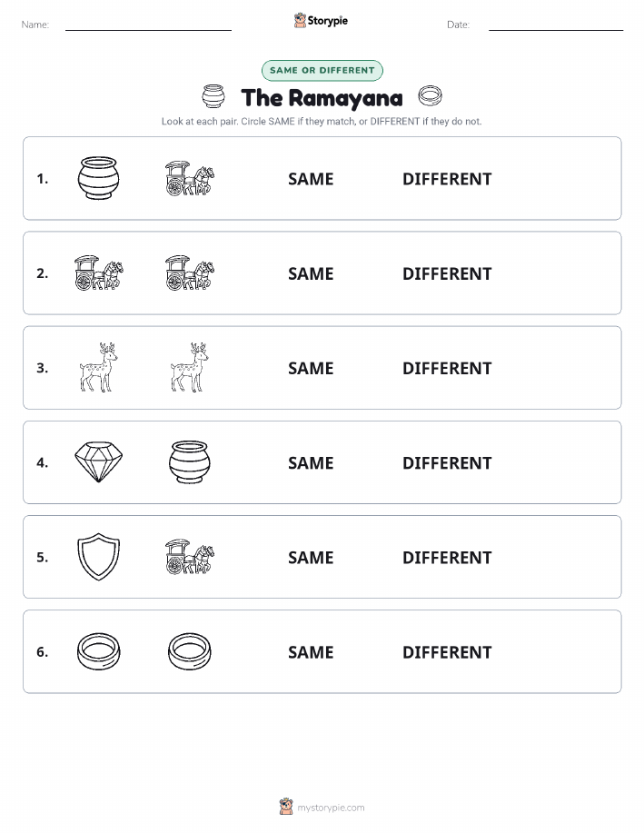Choose SAME for pair 2

311,273
